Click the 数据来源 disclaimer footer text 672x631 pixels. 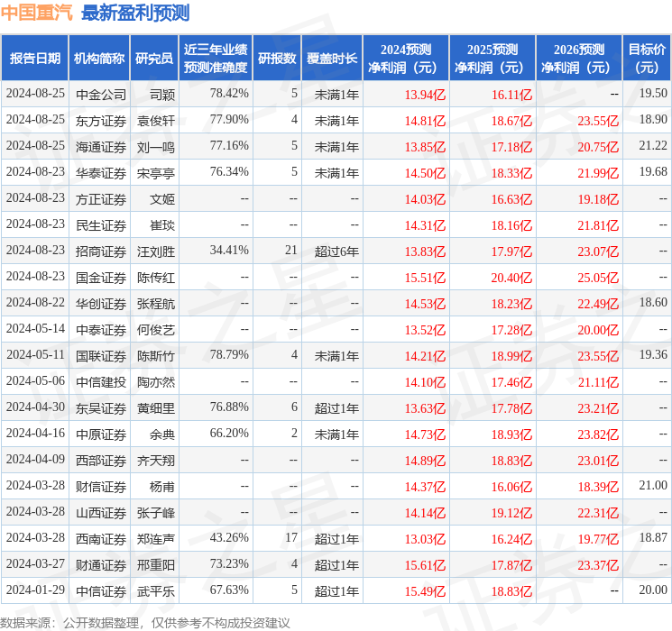tap(145, 622)
